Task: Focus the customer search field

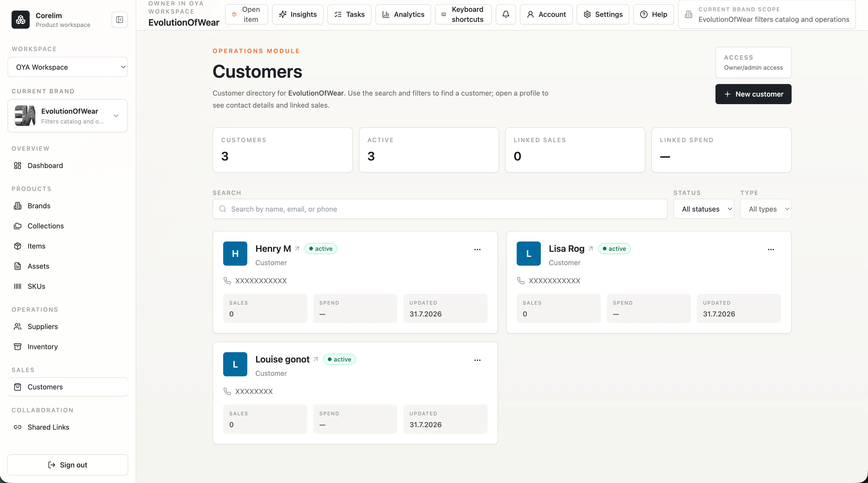Action: 440,209
